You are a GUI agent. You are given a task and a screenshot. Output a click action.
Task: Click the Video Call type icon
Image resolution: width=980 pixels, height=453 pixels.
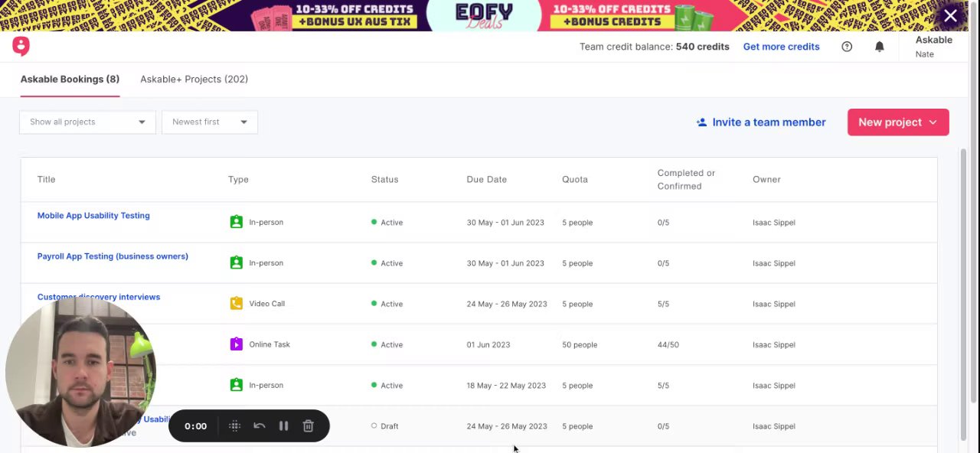click(x=236, y=303)
